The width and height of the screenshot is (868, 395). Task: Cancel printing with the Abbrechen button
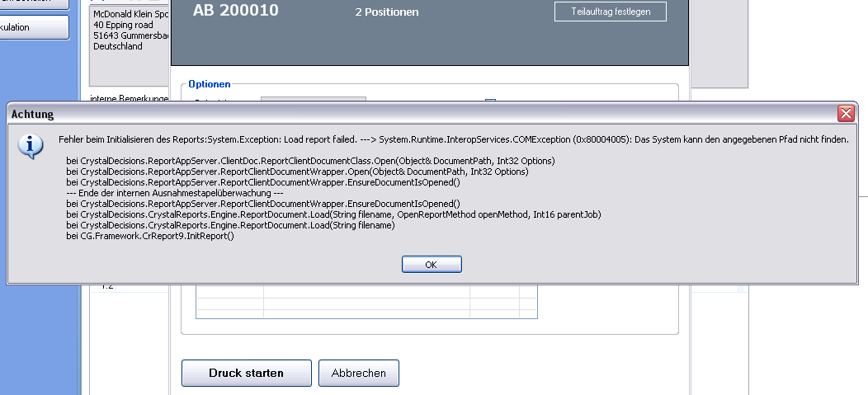point(358,374)
